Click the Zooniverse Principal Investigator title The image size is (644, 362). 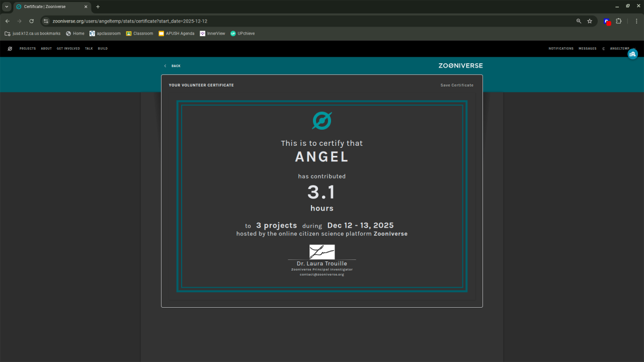[322, 269]
